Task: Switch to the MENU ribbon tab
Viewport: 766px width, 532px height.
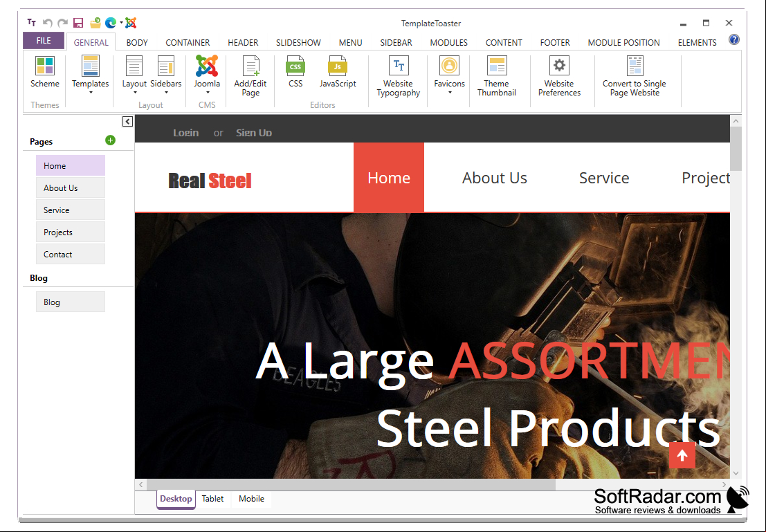Action: click(350, 42)
